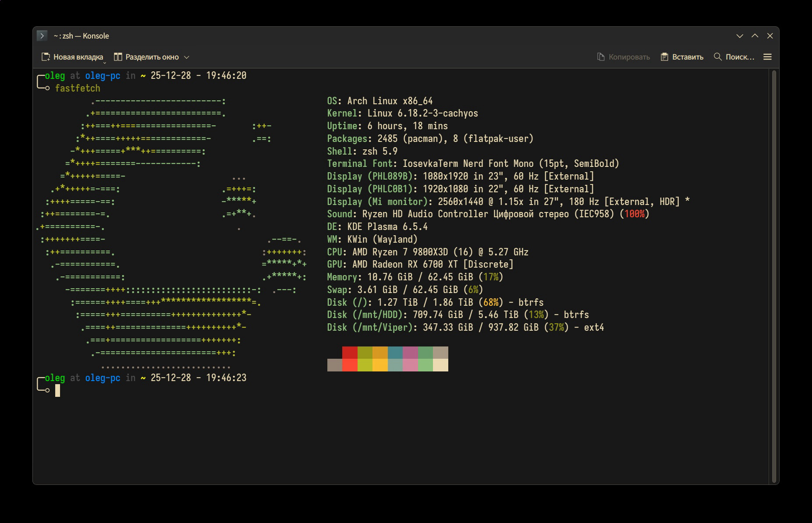
Task: Click the Display (PHL089B) line
Action: (x=461, y=176)
